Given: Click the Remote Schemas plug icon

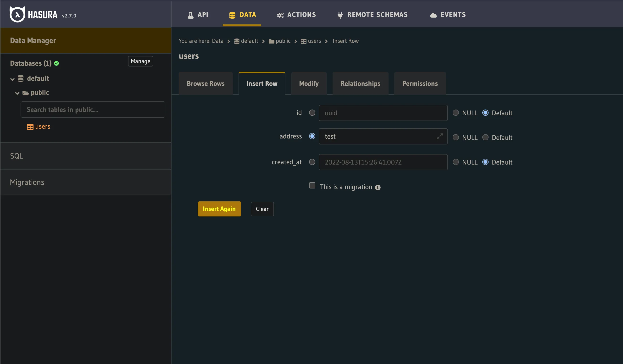Looking at the screenshot, I should pos(340,15).
